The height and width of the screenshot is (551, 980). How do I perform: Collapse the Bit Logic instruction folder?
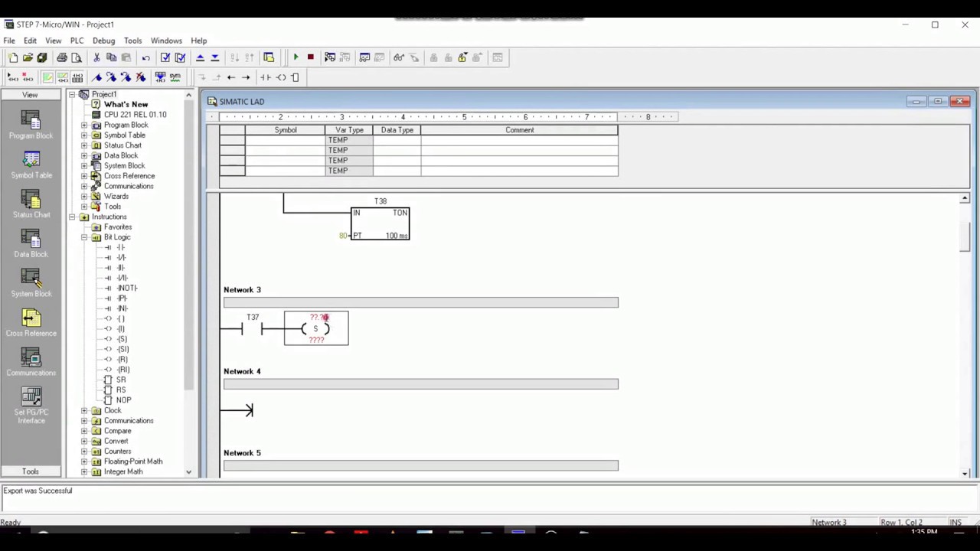pyautogui.click(x=84, y=237)
